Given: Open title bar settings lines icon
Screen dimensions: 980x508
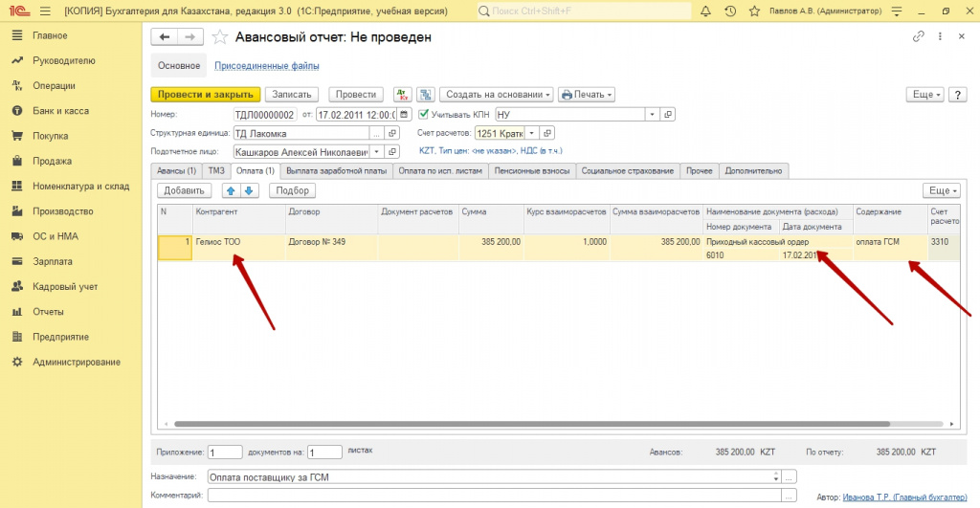Looking at the screenshot, I should pyautogui.click(x=897, y=11).
